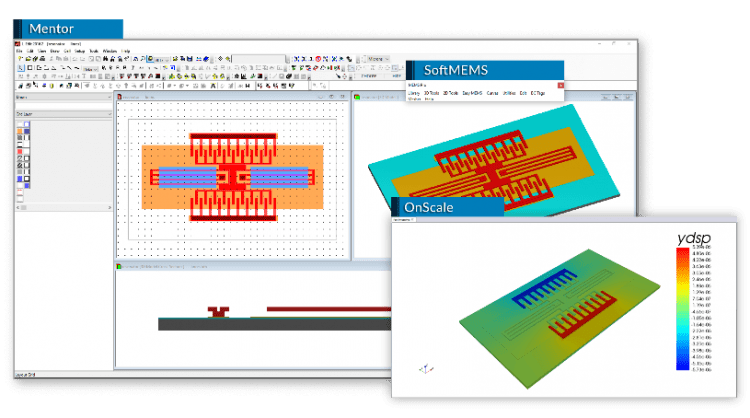750x418 pixels.
Task: Expand the top left panel dropdown
Action: pyautogui.click(x=108, y=97)
